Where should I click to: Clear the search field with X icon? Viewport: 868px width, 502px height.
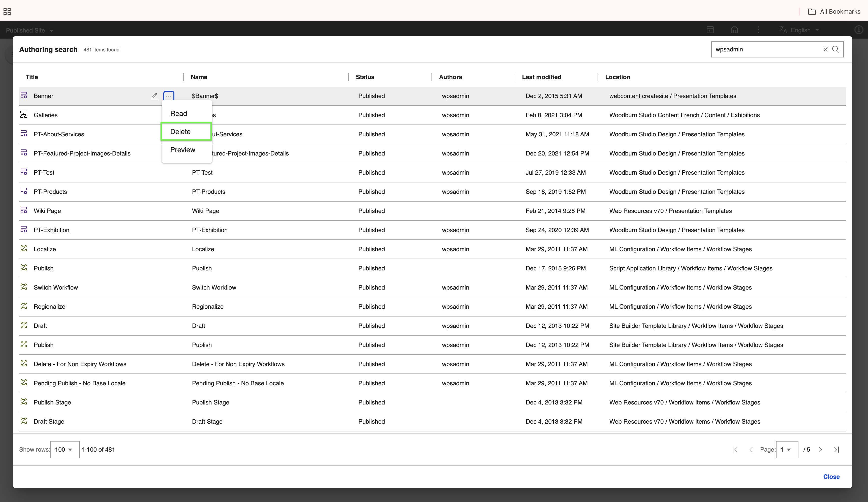click(825, 50)
